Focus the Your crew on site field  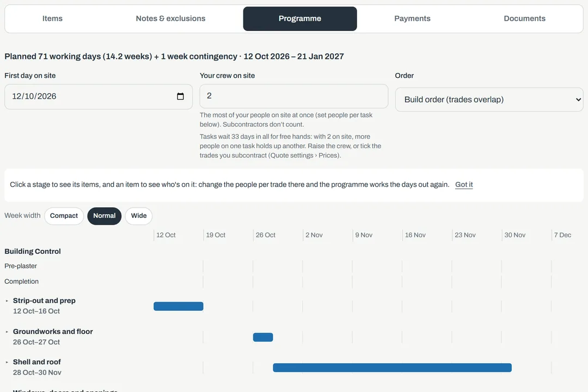click(x=294, y=96)
